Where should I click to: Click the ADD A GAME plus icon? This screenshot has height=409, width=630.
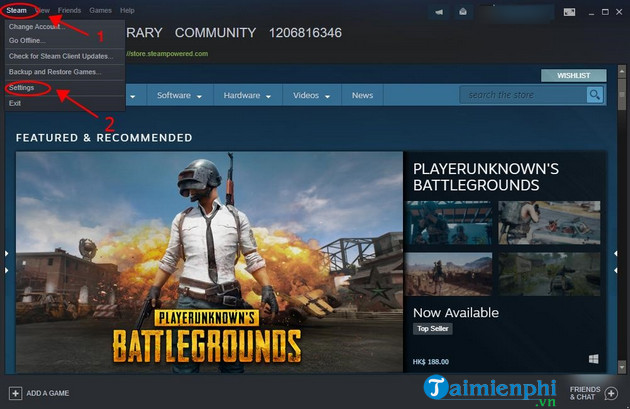tap(15, 393)
